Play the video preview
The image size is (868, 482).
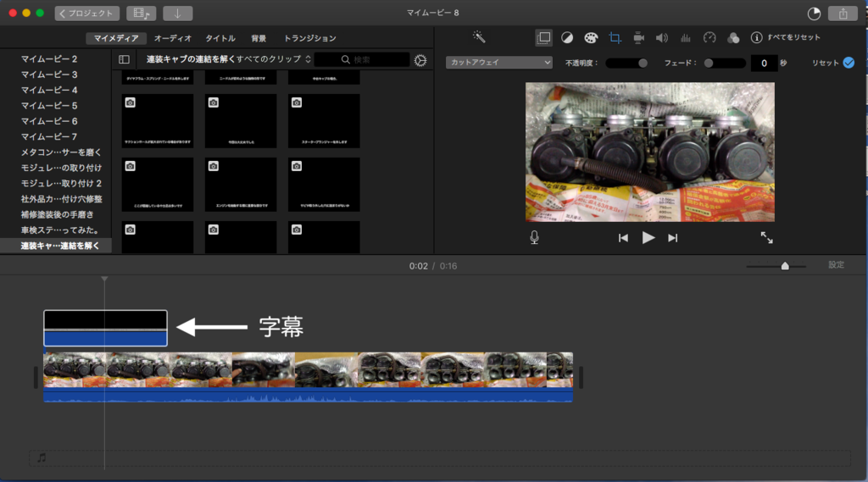pyautogui.click(x=648, y=237)
